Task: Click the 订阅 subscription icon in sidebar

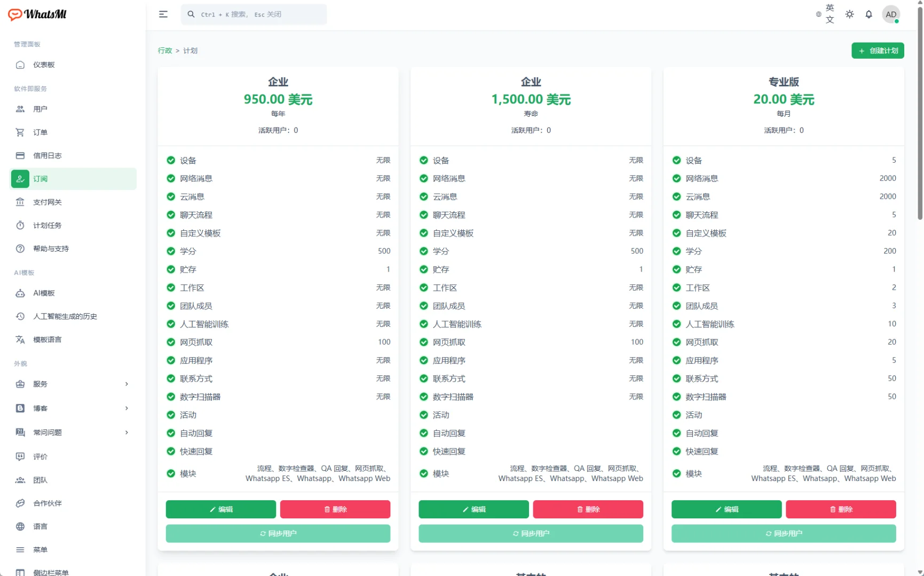Action: [x=20, y=179]
